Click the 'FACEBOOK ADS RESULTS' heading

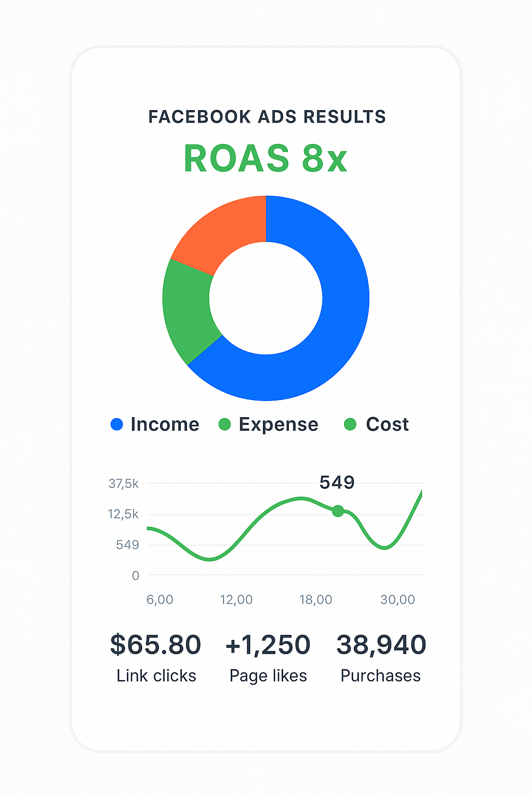pos(267,117)
